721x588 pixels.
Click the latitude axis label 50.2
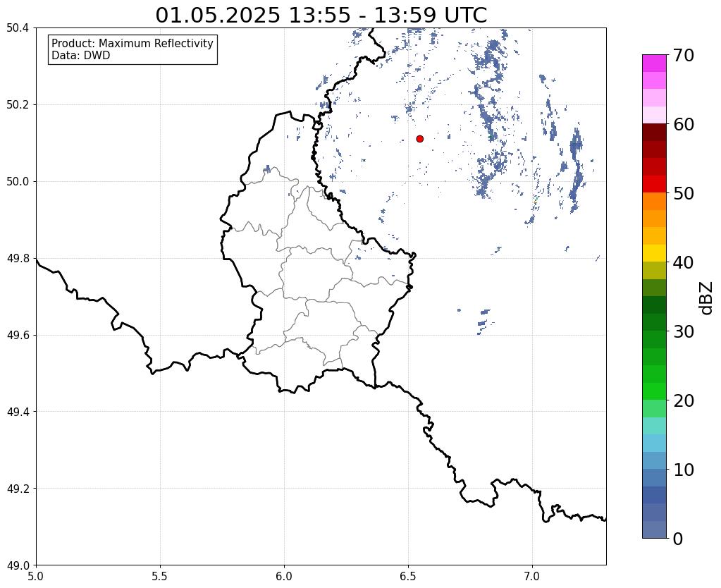pyautogui.click(x=18, y=105)
